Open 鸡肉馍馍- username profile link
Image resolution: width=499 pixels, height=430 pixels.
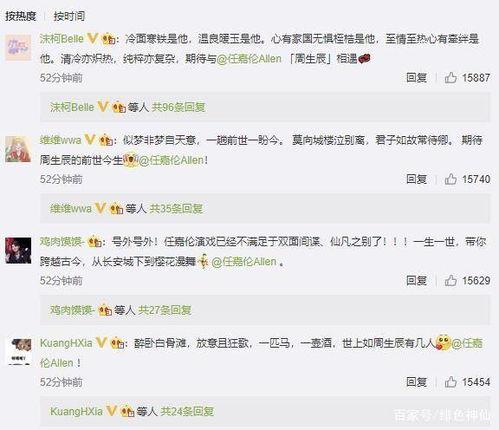coord(62,241)
